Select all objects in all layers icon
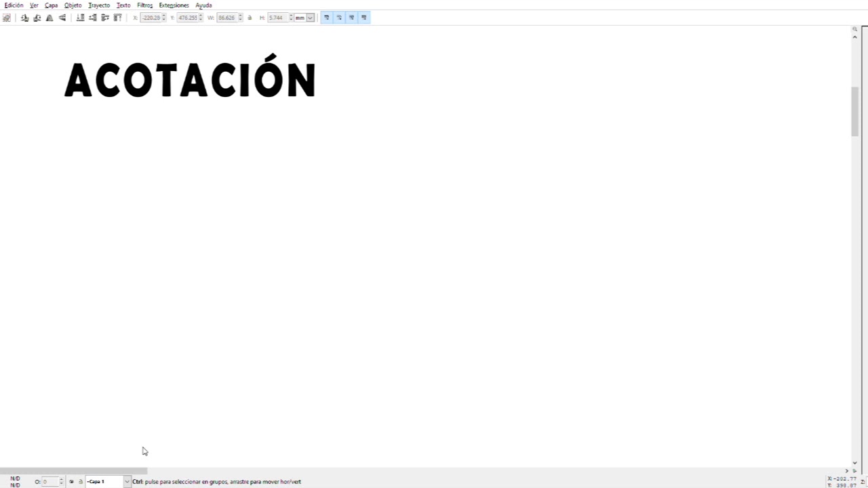 pos(7,18)
